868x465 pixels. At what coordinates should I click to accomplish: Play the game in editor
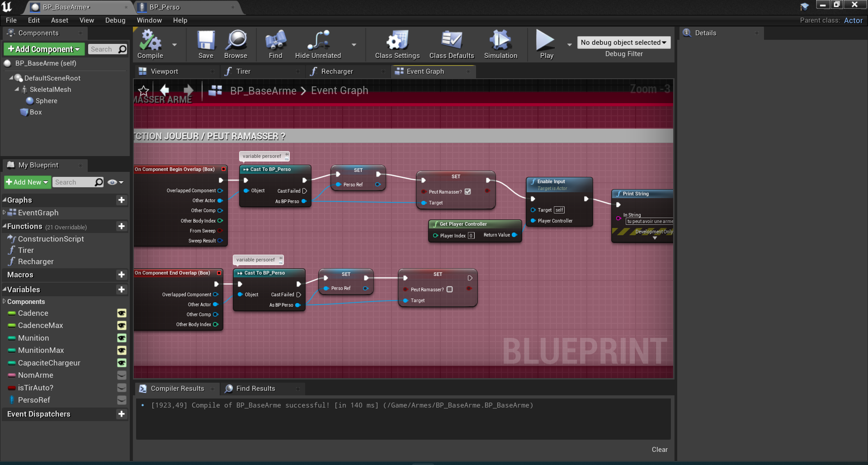point(546,44)
